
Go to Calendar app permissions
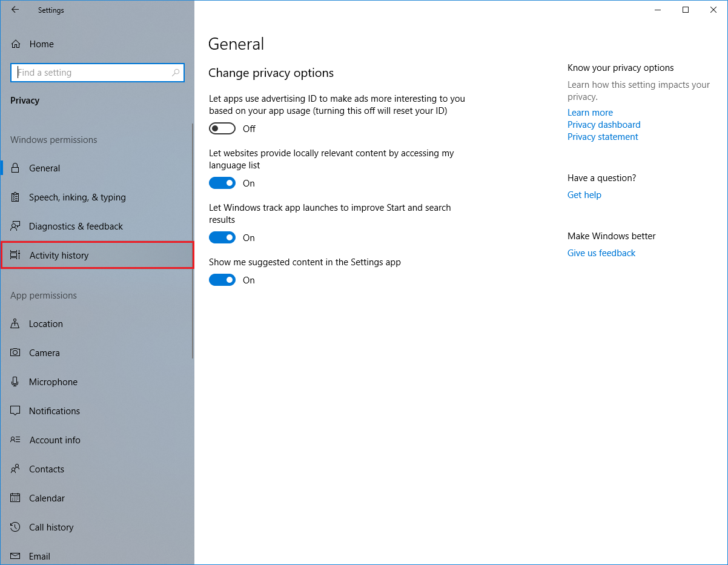tap(47, 498)
